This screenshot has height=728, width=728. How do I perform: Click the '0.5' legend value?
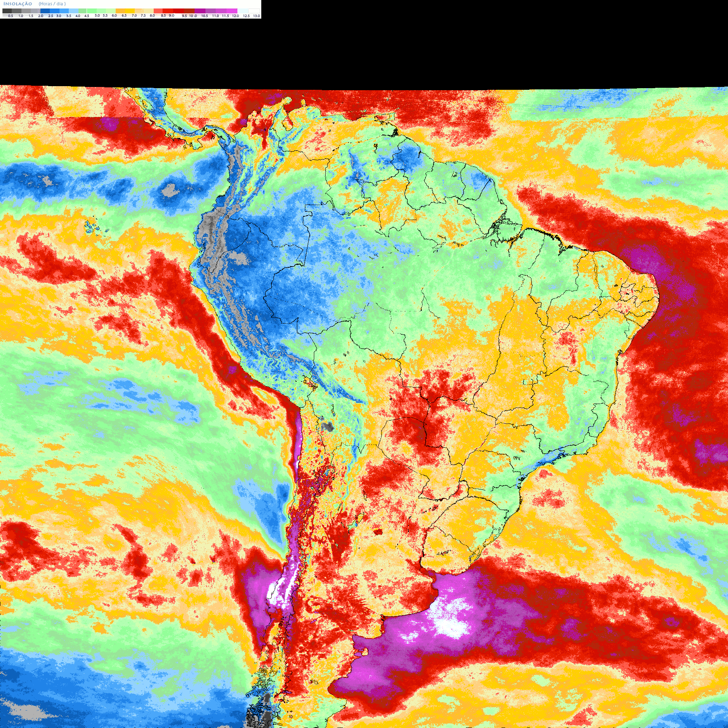11,16
